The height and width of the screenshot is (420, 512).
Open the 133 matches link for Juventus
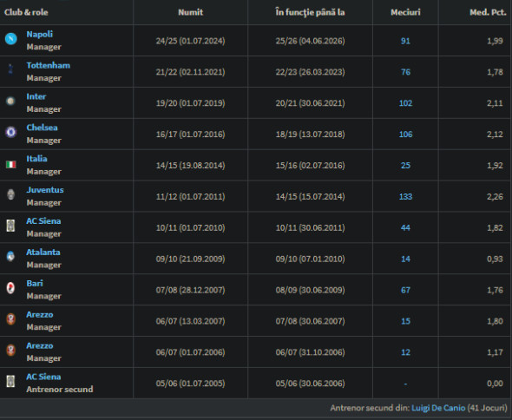click(x=405, y=197)
